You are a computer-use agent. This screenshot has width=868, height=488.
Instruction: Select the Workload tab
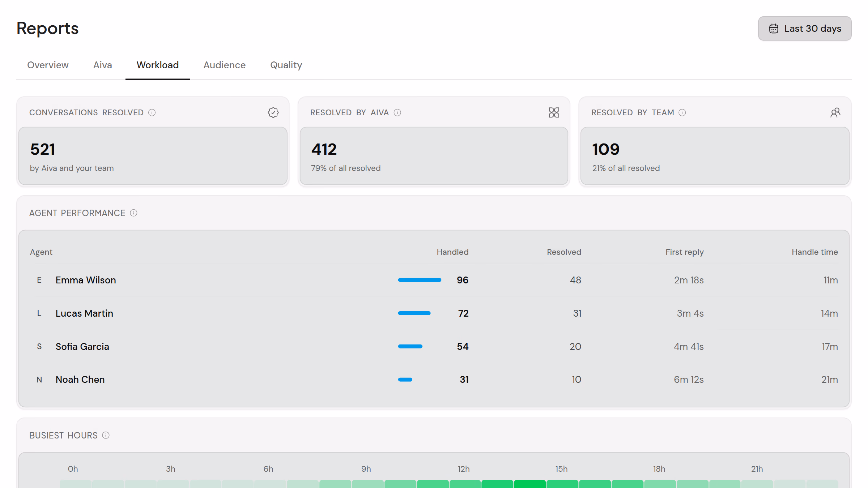158,65
